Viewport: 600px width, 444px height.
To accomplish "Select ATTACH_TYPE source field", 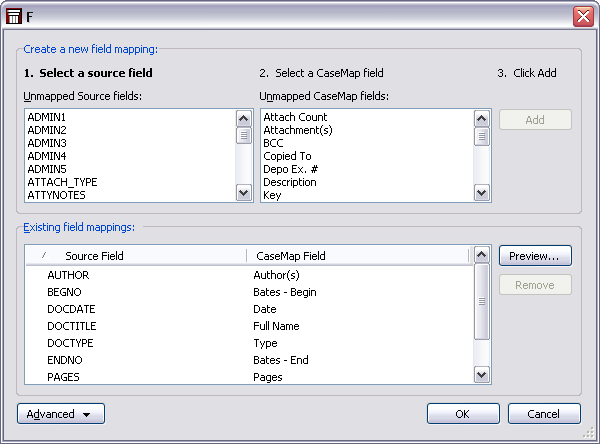I will (x=61, y=182).
